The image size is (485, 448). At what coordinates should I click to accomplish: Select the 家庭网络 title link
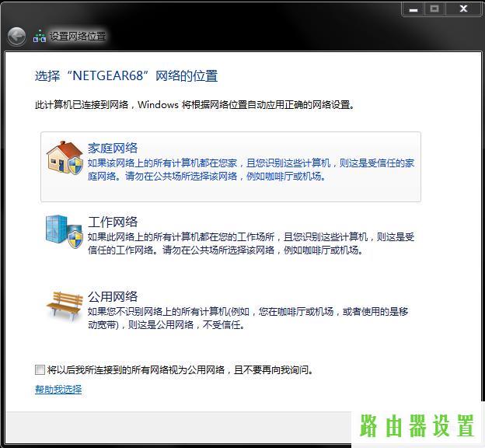click(x=113, y=148)
